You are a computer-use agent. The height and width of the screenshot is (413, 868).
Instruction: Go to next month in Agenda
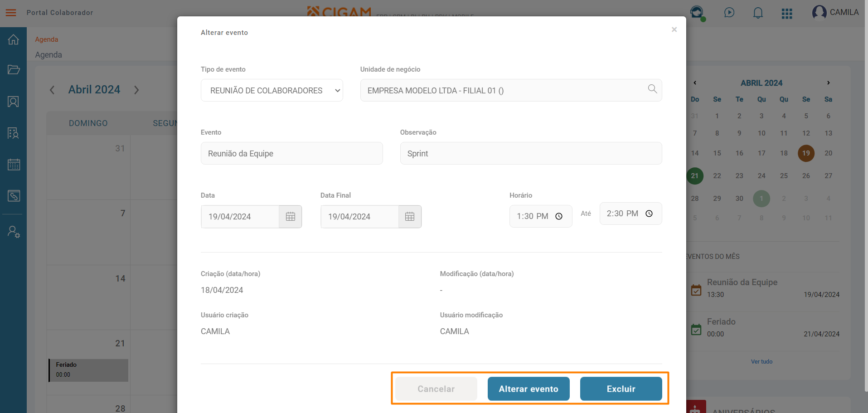(x=136, y=90)
